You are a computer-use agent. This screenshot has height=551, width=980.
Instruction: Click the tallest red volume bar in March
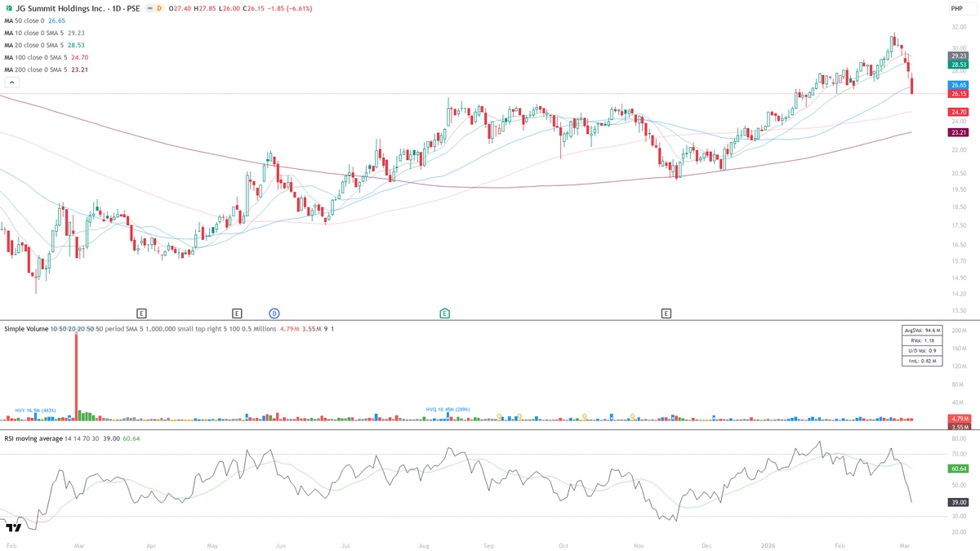point(77,375)
